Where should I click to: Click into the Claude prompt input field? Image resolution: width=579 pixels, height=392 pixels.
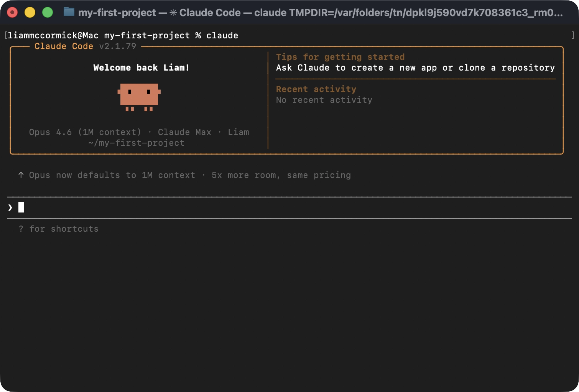click(x=268, y=208)
